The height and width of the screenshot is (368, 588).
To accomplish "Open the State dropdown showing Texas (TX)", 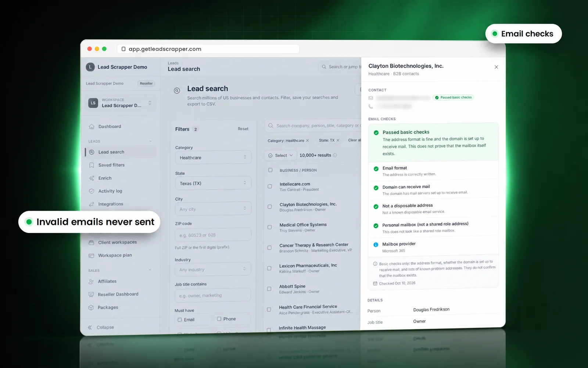I will [x=213, y=183].
